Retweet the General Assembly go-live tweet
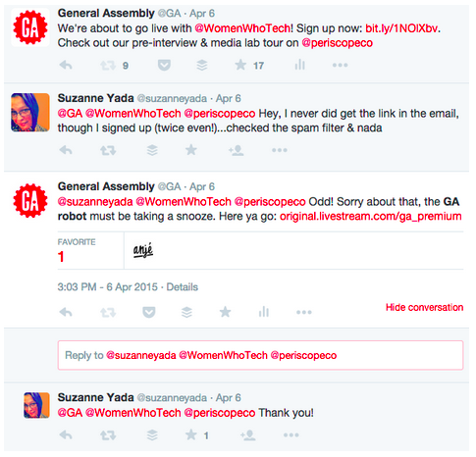The width and height of the screenshot is (476, 457). tap(108, 66)
